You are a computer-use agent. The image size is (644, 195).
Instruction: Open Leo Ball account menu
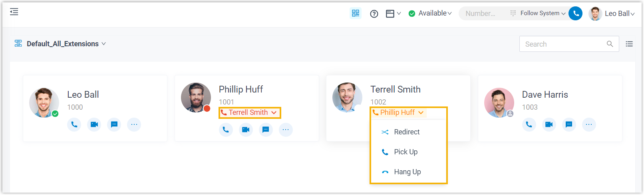coord(612,14)
